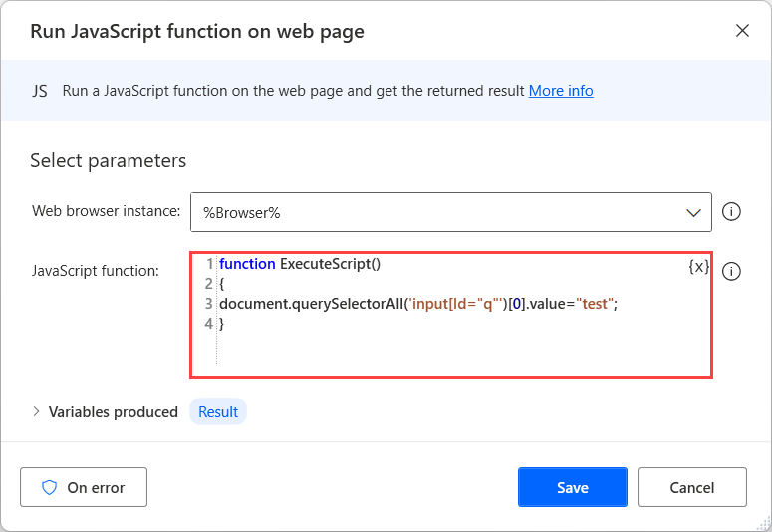Click the Result variable badge
This screenshot has width=772, height=532.
tap(218, 411)
